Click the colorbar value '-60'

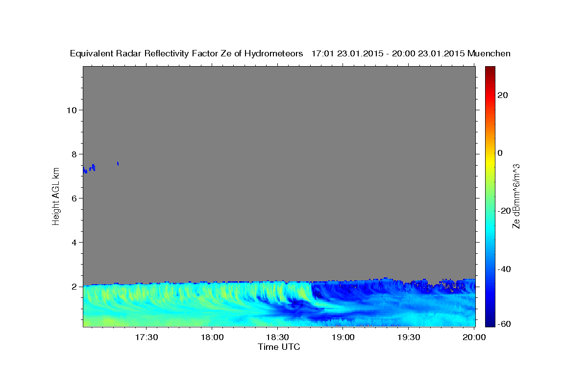click(x=504, y=324)
